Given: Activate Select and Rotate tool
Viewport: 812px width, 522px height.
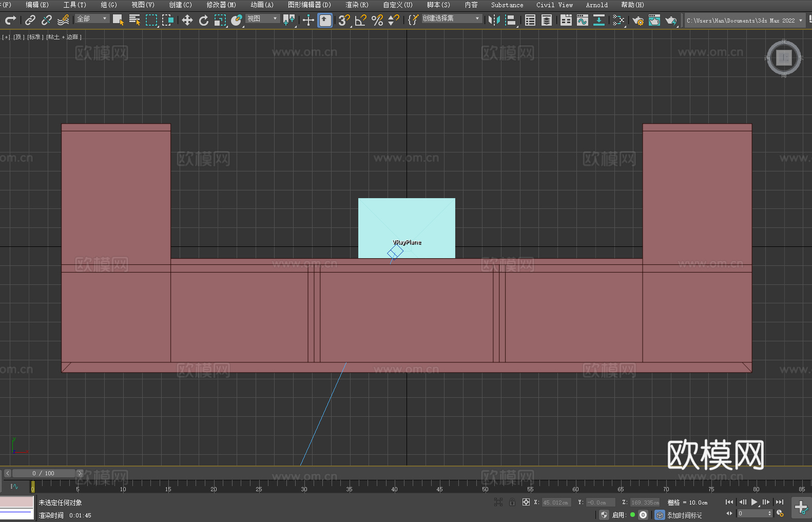Looking at the screenshot, I should [204, 20].
